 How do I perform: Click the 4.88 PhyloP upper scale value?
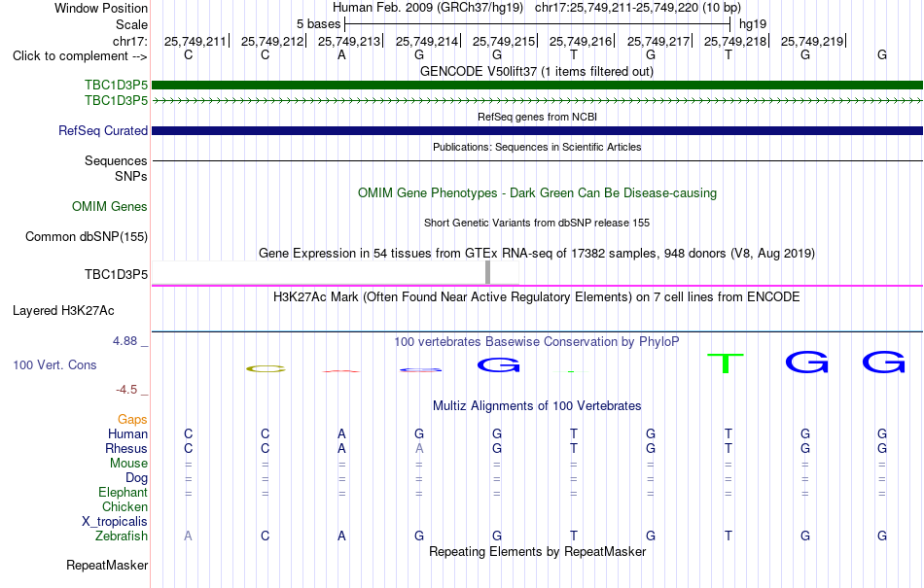pos(124,341)
